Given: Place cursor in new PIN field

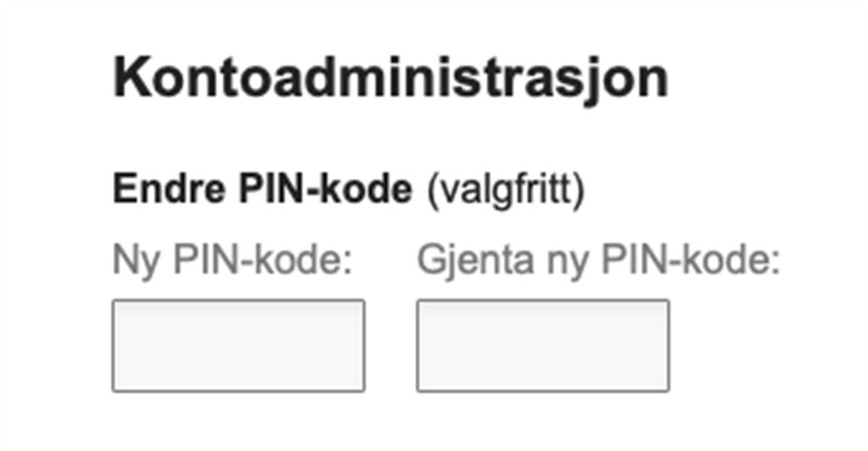Looking at the screenshot, I should pyautogui.click(x=239, y=346).
